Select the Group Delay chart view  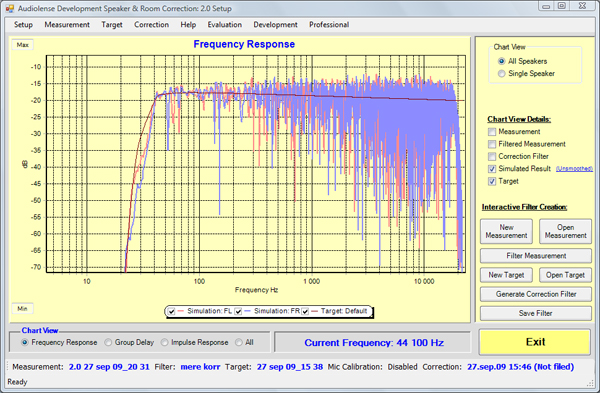point(108,342)
